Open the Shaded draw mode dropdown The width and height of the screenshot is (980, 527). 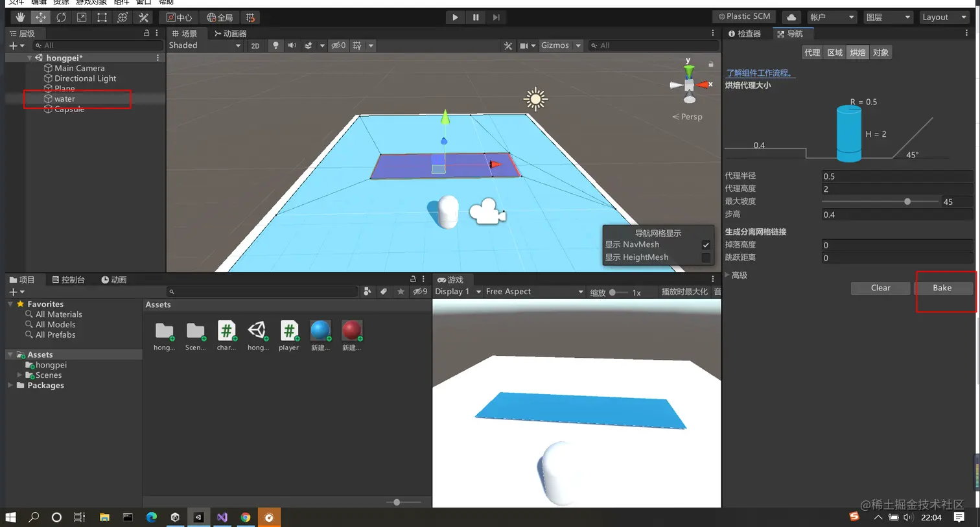coord(205,45)
